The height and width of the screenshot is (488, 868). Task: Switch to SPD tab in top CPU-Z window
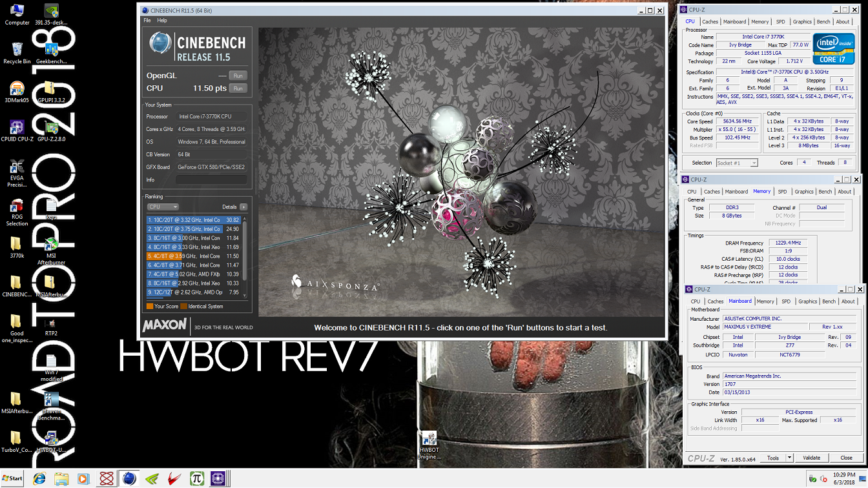(x=781, y=22)
